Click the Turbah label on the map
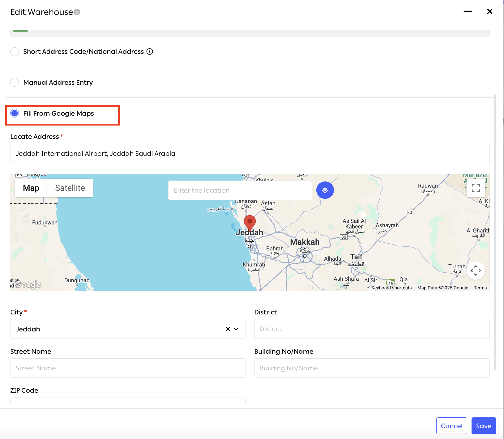 pos(457,266)
